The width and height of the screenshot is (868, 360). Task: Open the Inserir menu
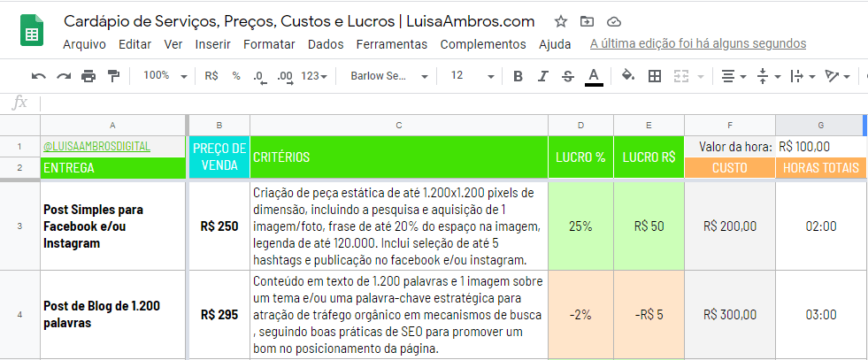212,43
